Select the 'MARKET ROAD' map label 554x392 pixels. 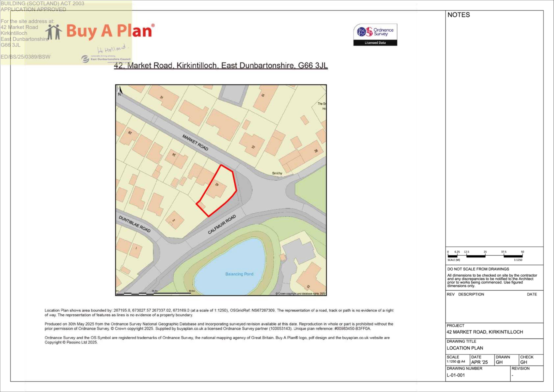pos(195,143)
